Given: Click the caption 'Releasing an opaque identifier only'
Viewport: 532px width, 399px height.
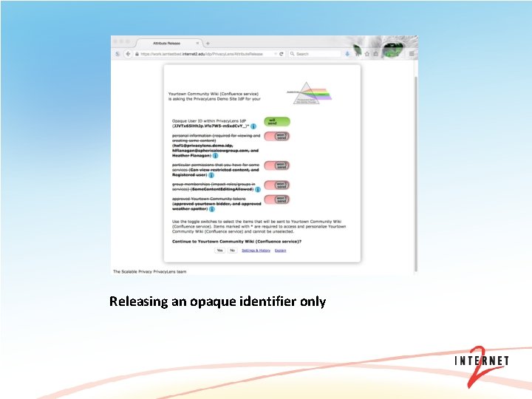Looking at the screenshot, I should (x=217, y=301).
